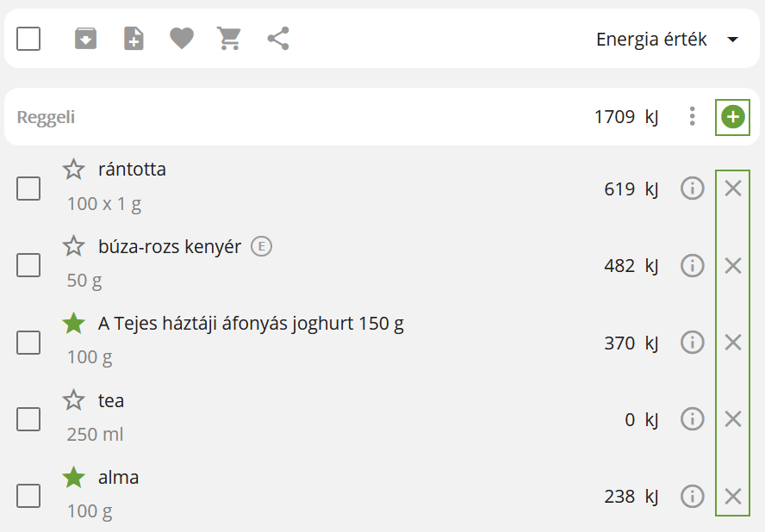The height and width of the screenshot is (532, 765).
Task: Open the Reggeli three-dot options menu
Action: [693, 116]
